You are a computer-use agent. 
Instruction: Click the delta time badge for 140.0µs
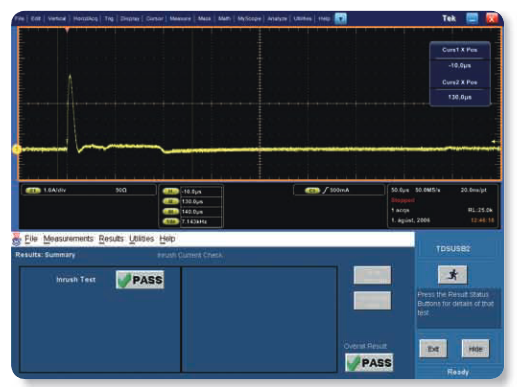pyautogui.click(x=170, y=212)
